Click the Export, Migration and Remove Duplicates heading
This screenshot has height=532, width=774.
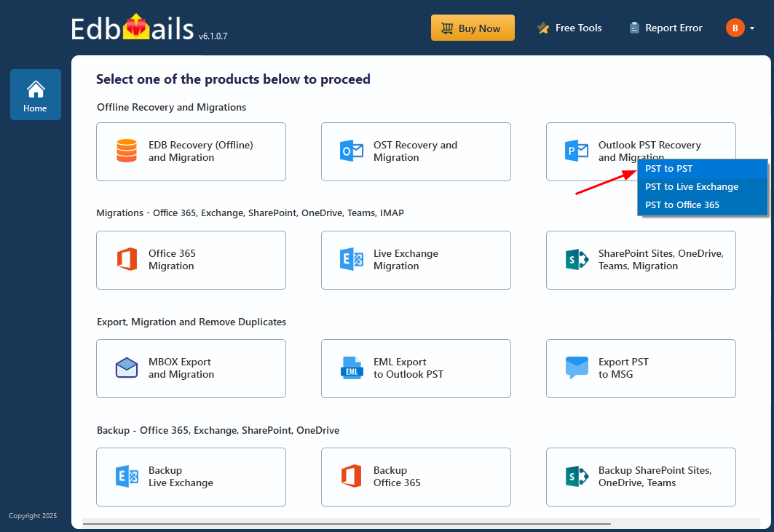191,322
